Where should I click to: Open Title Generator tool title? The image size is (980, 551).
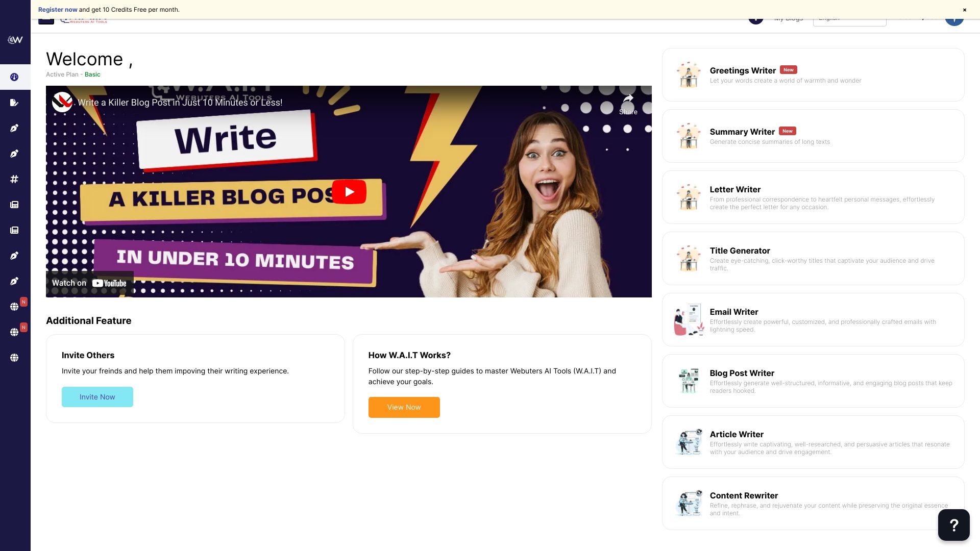[740, 251]
